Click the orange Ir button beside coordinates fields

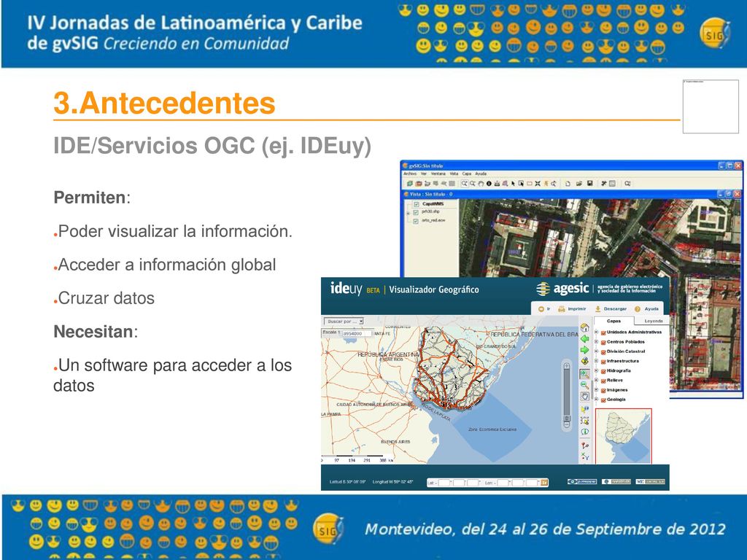544,483
